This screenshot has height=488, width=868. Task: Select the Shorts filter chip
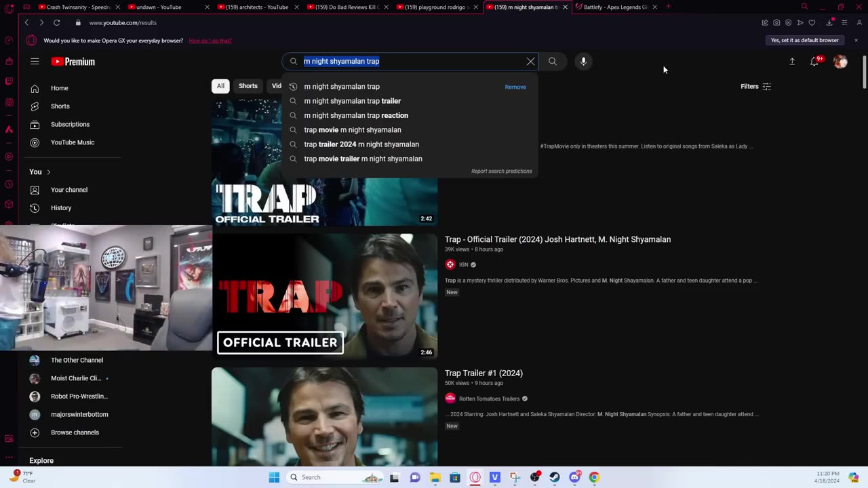point(248,86)
